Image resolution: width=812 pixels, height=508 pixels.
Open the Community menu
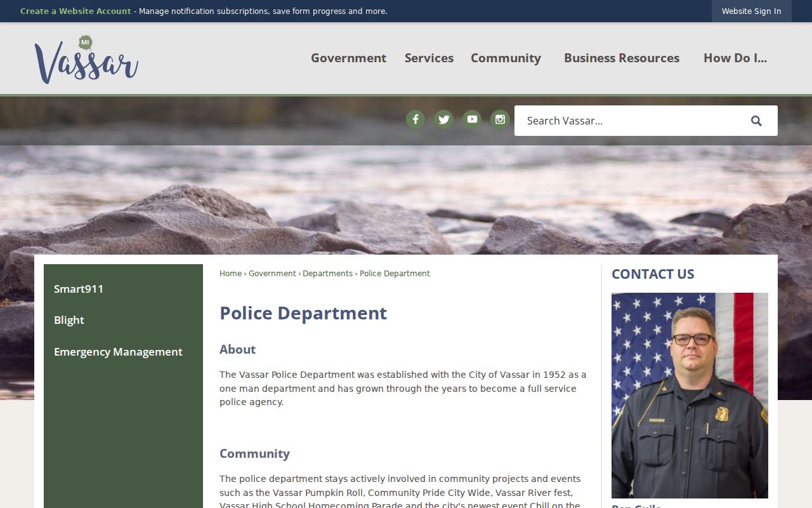(x=506, y=58)
